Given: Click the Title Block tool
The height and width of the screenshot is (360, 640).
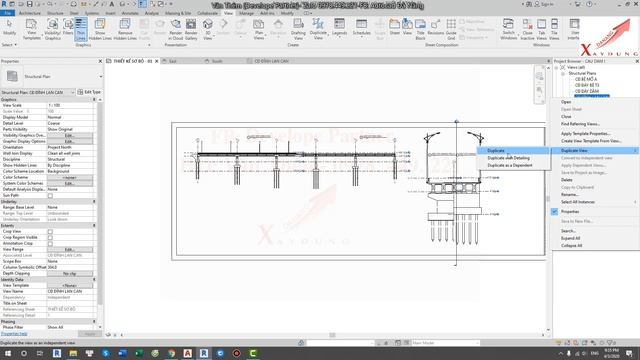Looking at the screenshot, I should [x=420, y=29].
